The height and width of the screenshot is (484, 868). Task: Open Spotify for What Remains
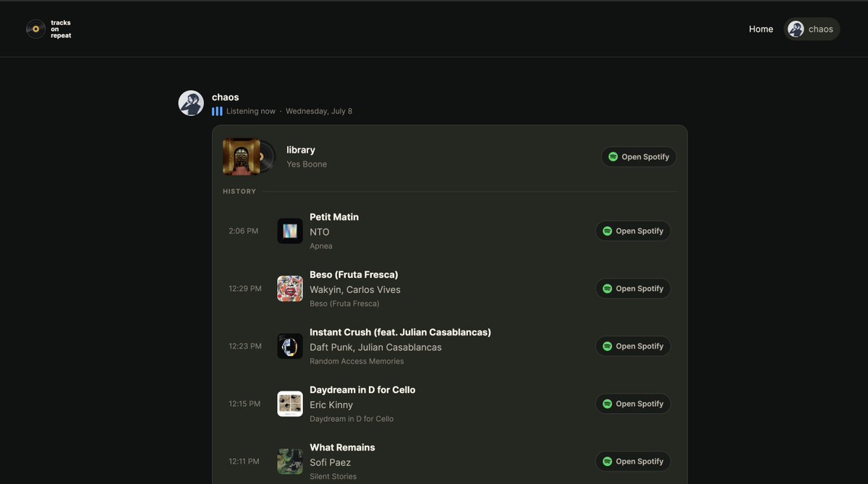tap(633, 462)
